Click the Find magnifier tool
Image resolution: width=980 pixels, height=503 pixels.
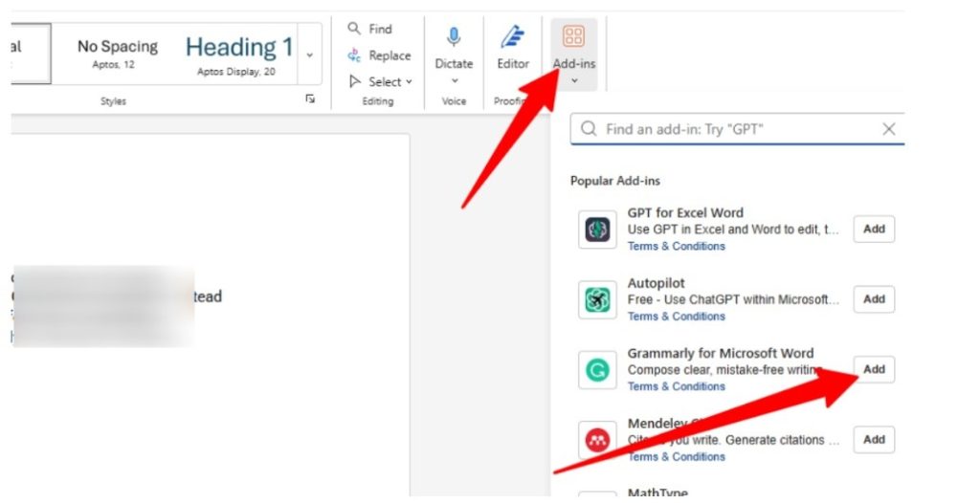tap(370, 29)
